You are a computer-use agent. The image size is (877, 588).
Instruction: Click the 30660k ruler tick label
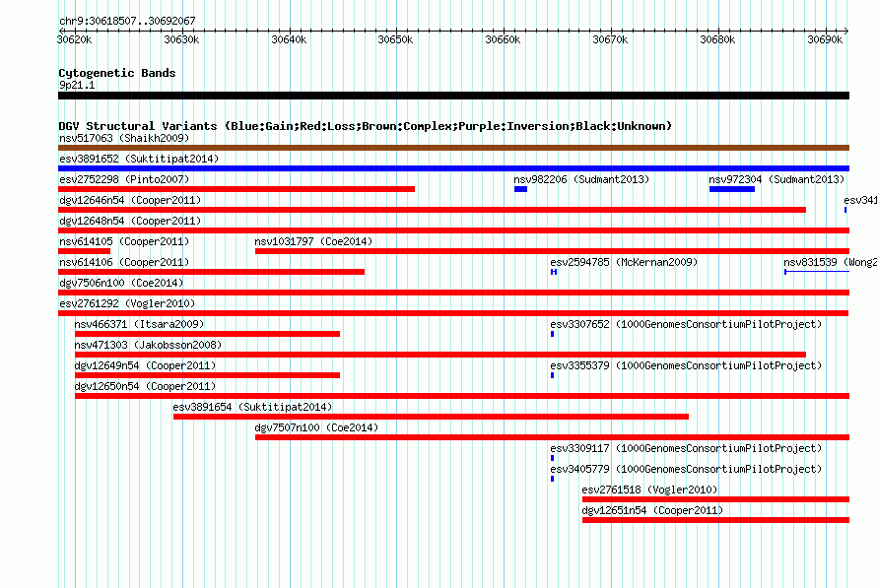coord(503,39)
